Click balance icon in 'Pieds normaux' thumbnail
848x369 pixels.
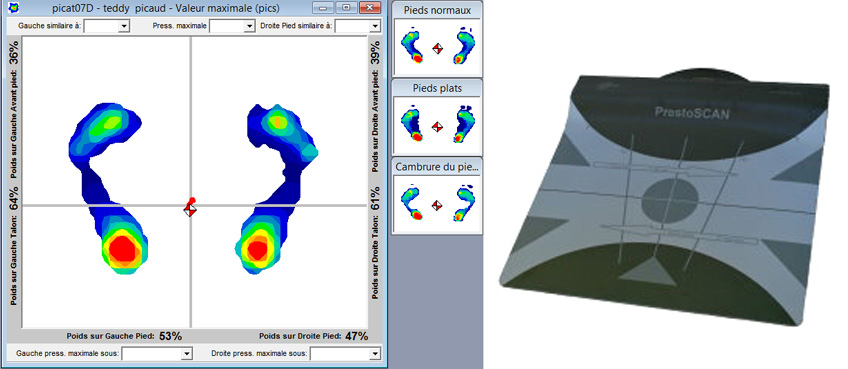[438, 48]
